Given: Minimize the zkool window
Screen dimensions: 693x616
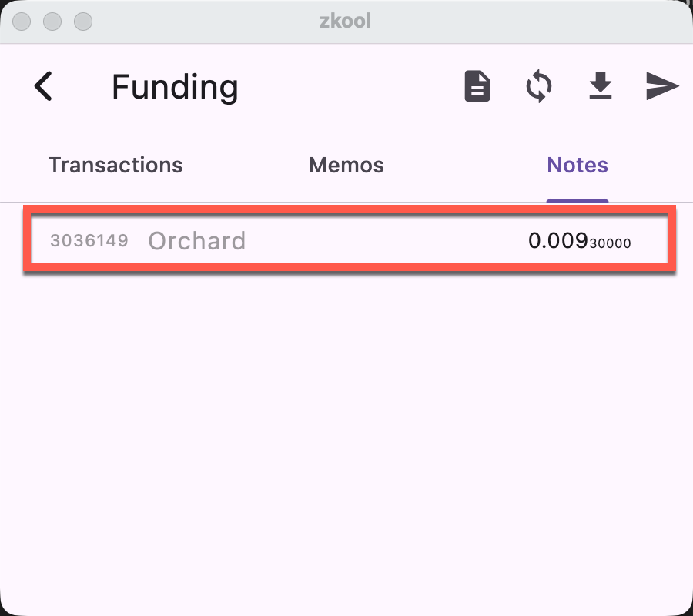Looking at the screenshot, I should point(52,22).
